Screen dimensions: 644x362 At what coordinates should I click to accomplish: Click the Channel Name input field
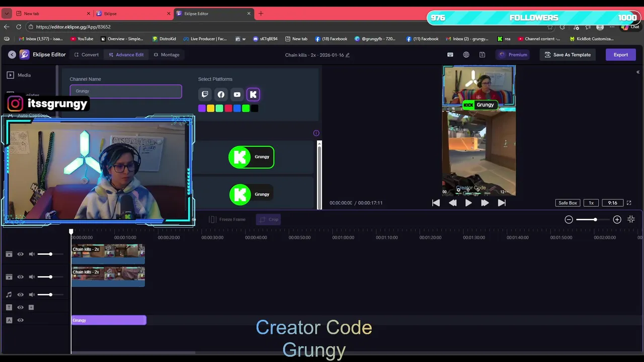tap(126, 91)
